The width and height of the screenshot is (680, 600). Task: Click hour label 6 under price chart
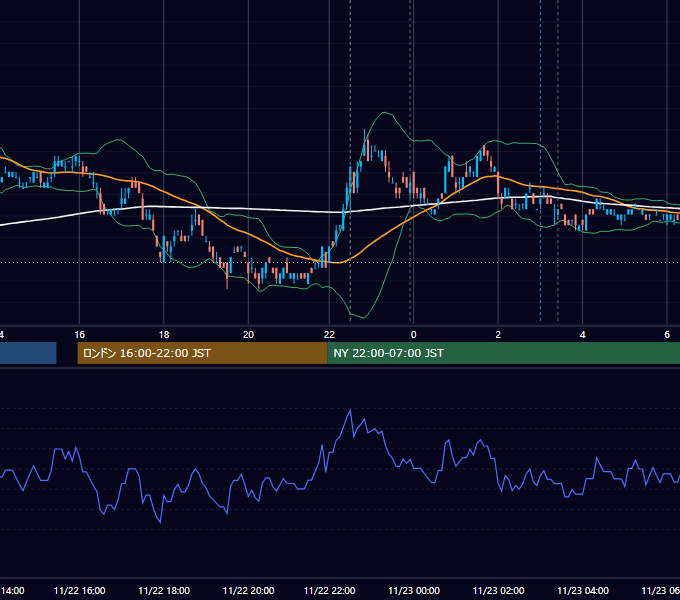[x=667, y=335]
